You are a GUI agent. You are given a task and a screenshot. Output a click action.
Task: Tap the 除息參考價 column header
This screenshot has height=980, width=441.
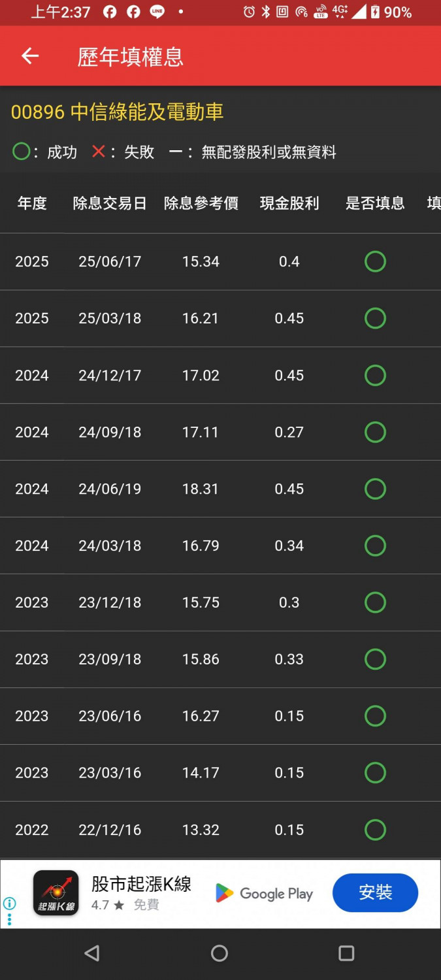(201, 203)
